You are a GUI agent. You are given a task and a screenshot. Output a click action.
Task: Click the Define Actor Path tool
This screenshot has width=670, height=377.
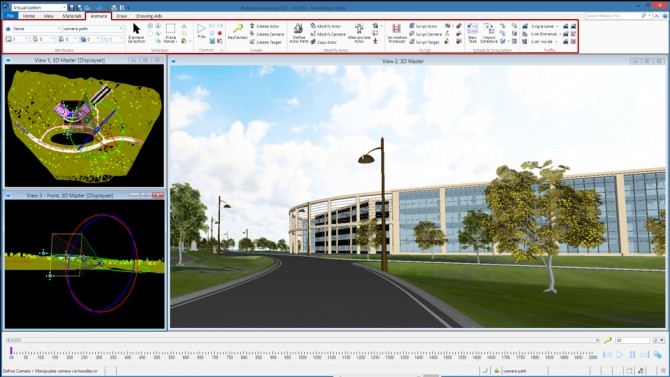pyautogui.click(x=299, y=33)
